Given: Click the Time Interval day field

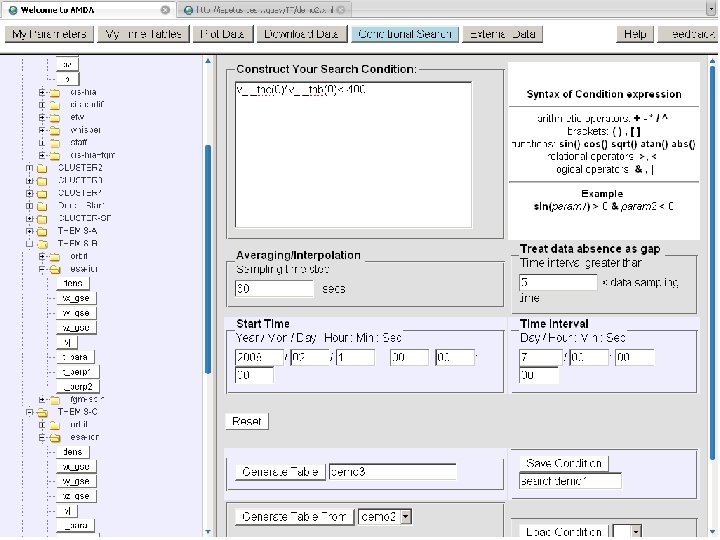Looking at the screenshot, I should pos(541,357).
